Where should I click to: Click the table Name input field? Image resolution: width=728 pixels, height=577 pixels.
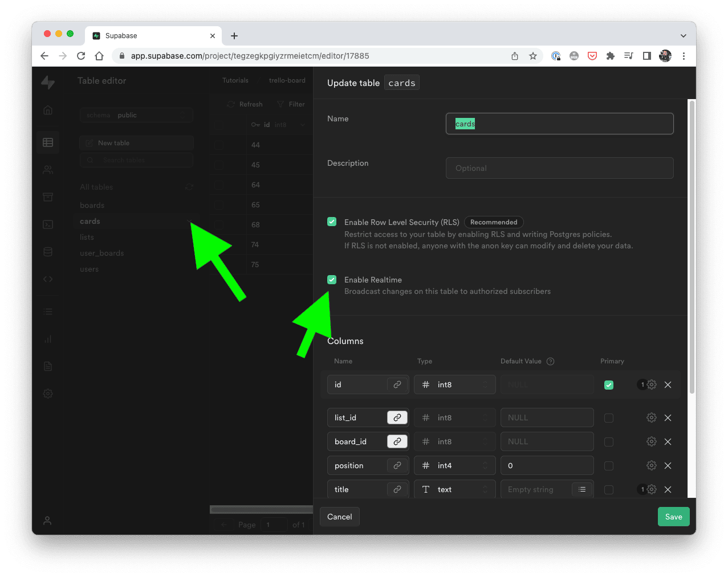coord(560,124)
